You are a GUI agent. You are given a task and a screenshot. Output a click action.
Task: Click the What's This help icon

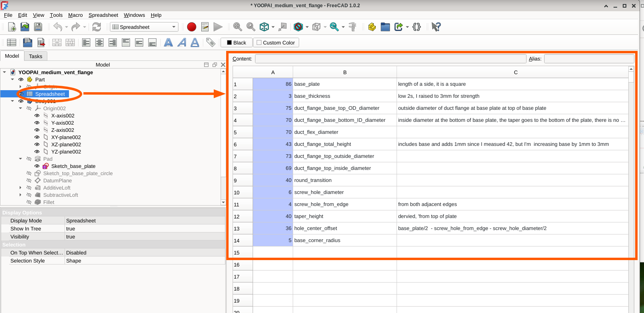(436, 27)
